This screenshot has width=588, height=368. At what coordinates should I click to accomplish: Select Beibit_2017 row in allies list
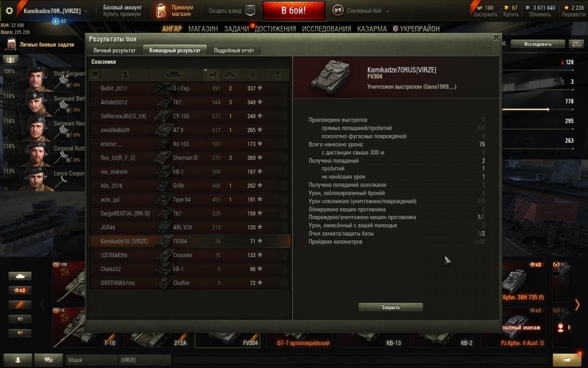coord(189,88)
